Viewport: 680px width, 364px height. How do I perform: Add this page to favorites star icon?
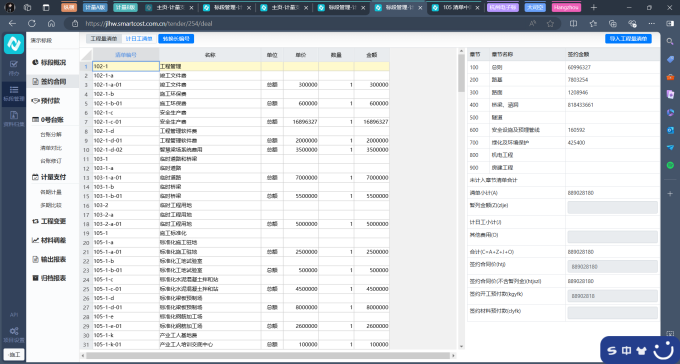[x=550, y=23]
